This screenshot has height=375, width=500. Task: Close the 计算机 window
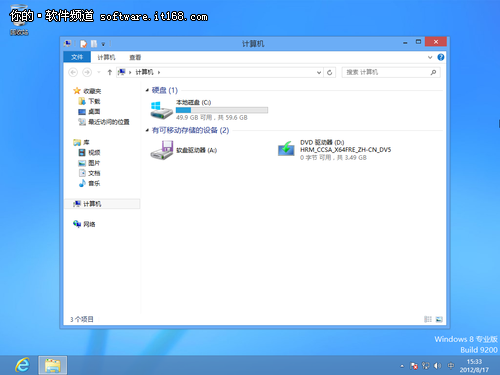coord(436,42)
